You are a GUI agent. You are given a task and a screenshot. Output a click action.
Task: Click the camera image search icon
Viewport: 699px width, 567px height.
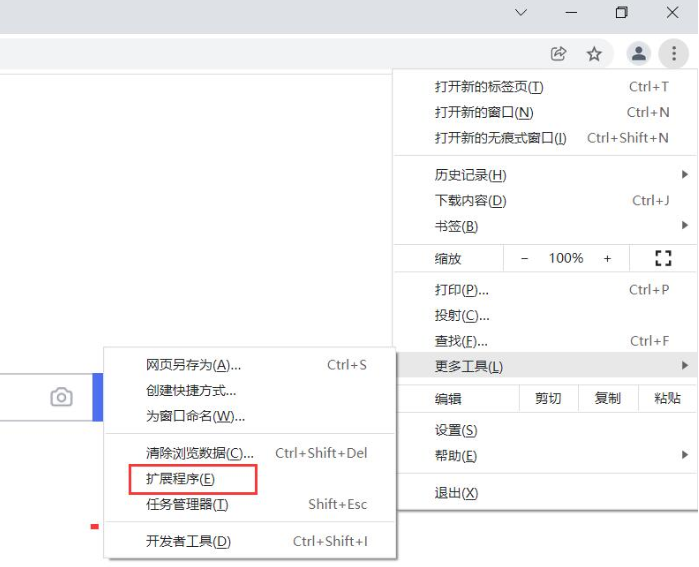62,397
